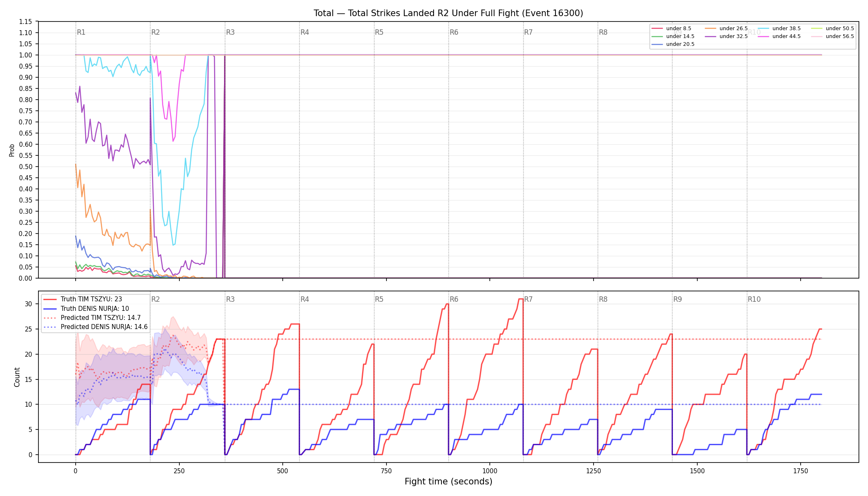Click the 'Count' y-axis label
The image size is (868, 496).
[17, 377]
